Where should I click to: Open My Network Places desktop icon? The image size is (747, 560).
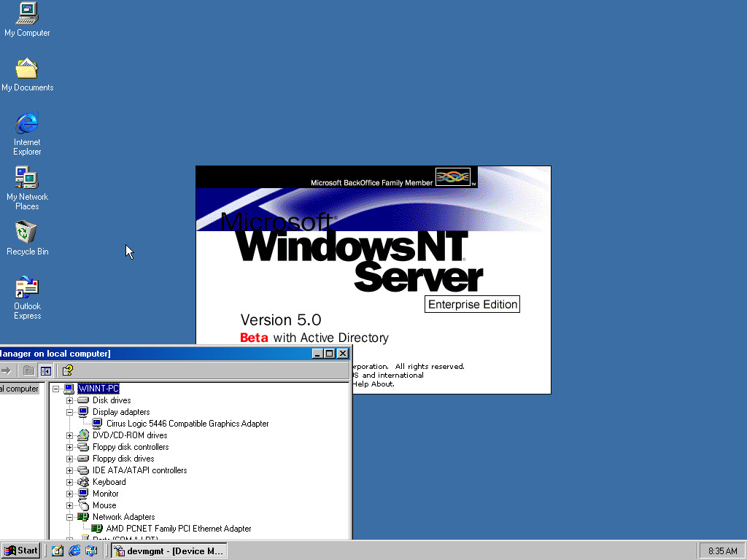point(27,188)
